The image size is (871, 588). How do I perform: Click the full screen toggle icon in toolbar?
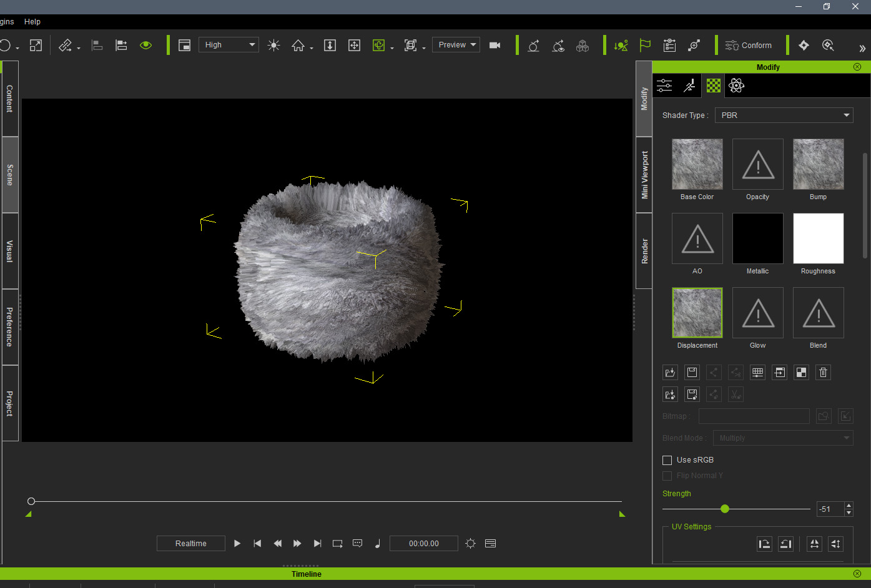[36, 45]
